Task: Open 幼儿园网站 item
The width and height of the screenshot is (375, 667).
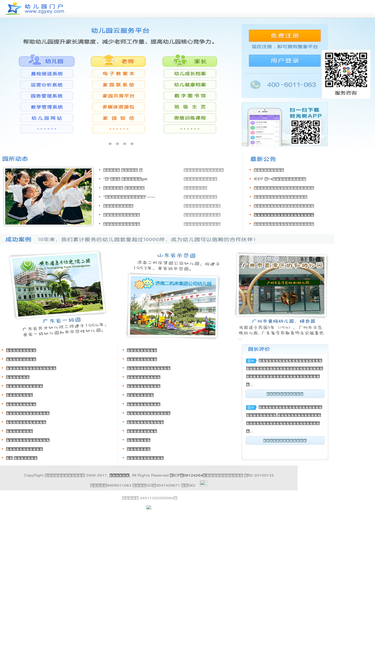Action: click(46, 118)
